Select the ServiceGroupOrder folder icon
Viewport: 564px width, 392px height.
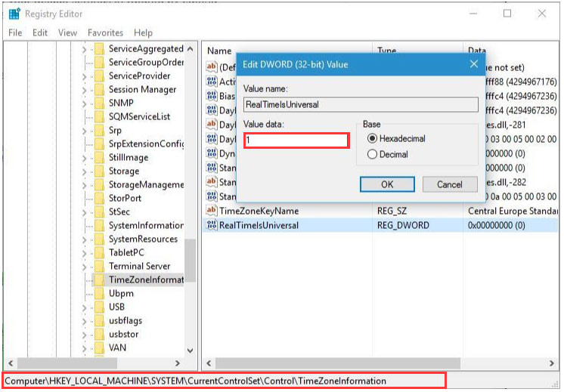[99, 62]
